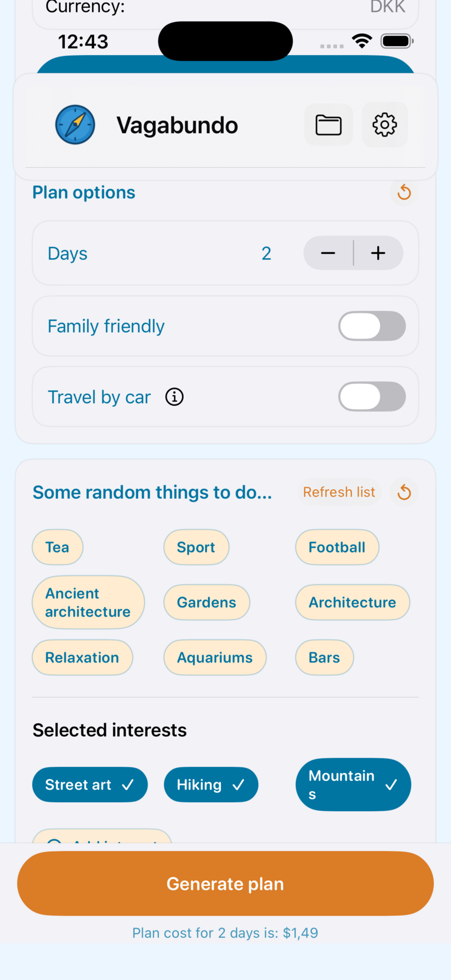
Task: Click the Refresh list text link
Action: [x=339, y=493]
